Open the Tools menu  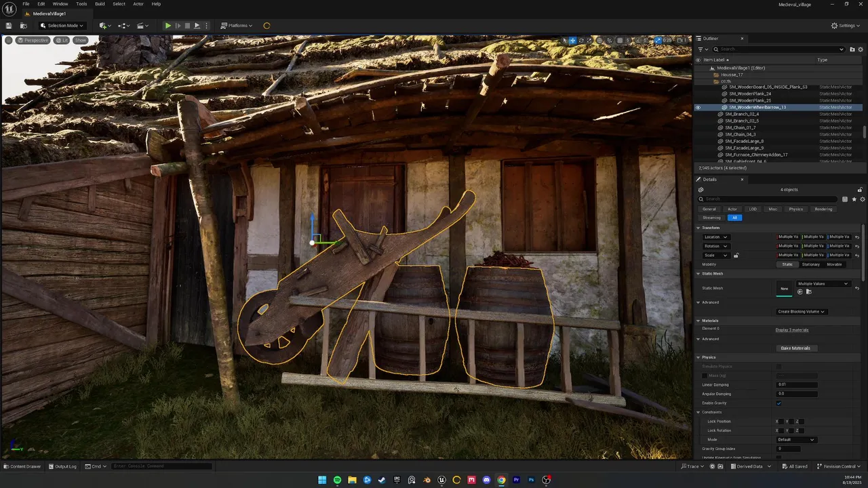click(81, 4)
